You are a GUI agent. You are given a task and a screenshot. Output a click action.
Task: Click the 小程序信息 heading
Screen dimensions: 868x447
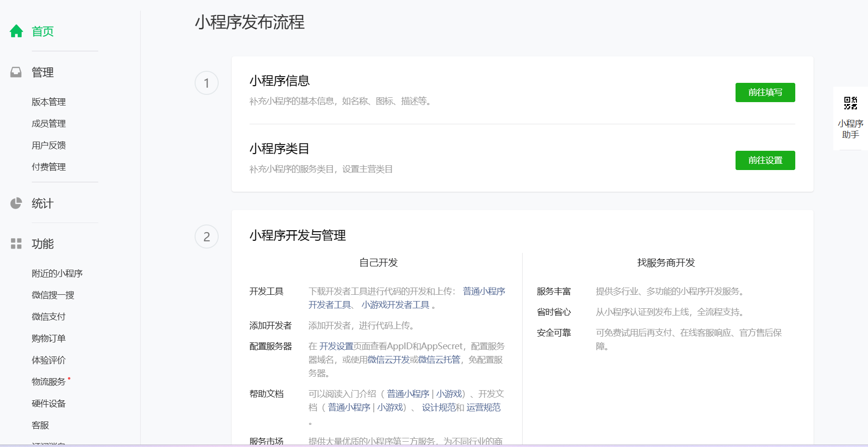[x=279, y=81]
